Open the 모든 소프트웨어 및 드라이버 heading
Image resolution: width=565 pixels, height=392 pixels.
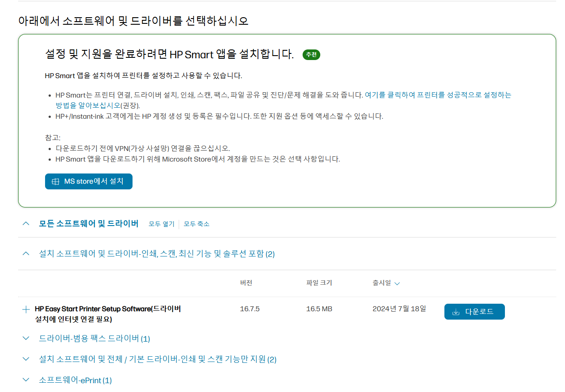click(89, 223)
